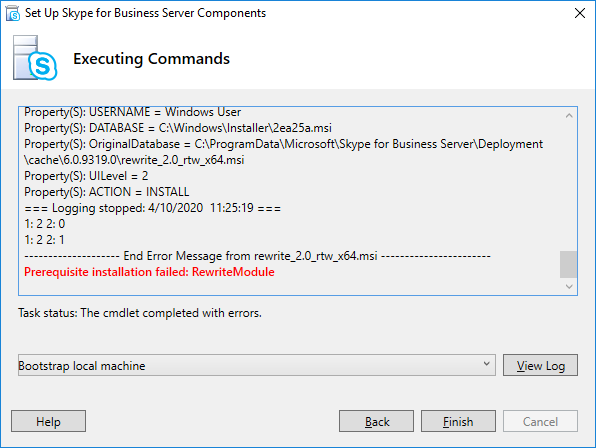Viewport: 596px width, 448px height.
Task: Click the log scrollbar thumb
Action: pos(569,264)
